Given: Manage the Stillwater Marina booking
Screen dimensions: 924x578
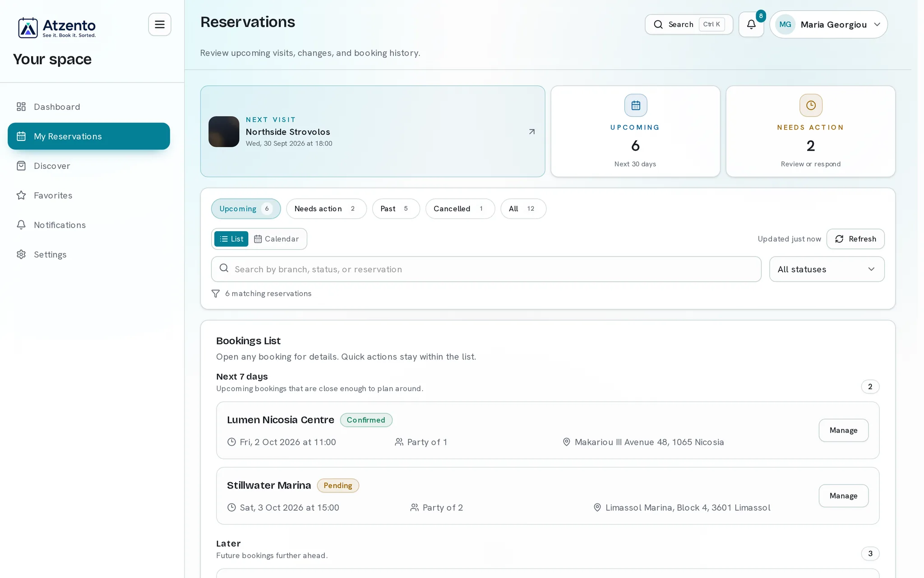Looking at the screenshot, I should tap(843, 496).
